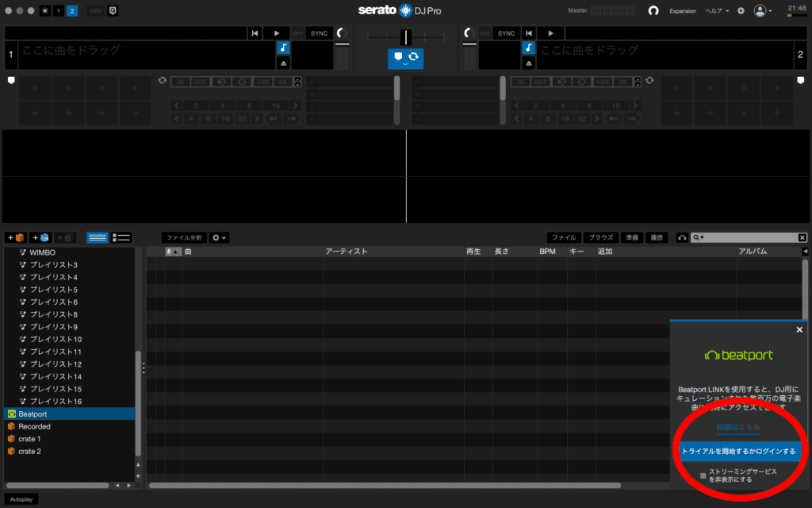Open Serato headphone cue icon in header

pos(653,10)
